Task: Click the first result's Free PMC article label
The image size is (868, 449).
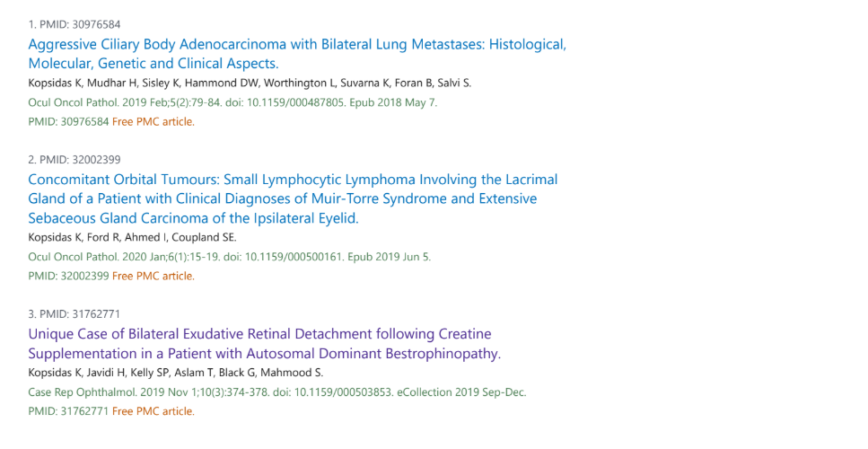Action: click(x=153, y=122)
